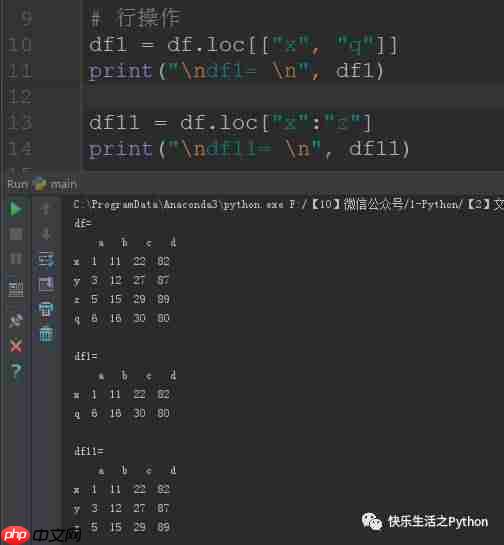The width and height of the screenshot is (504, 545).
Task: Click the python.exe command path in the console
Action: pyautogui.click(x=288, y=204)
